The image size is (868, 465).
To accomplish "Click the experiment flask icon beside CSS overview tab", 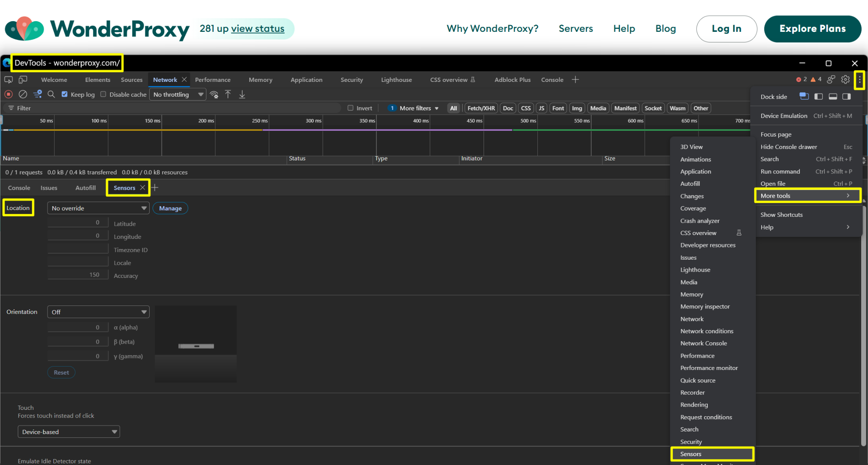I will coord(473,79).
